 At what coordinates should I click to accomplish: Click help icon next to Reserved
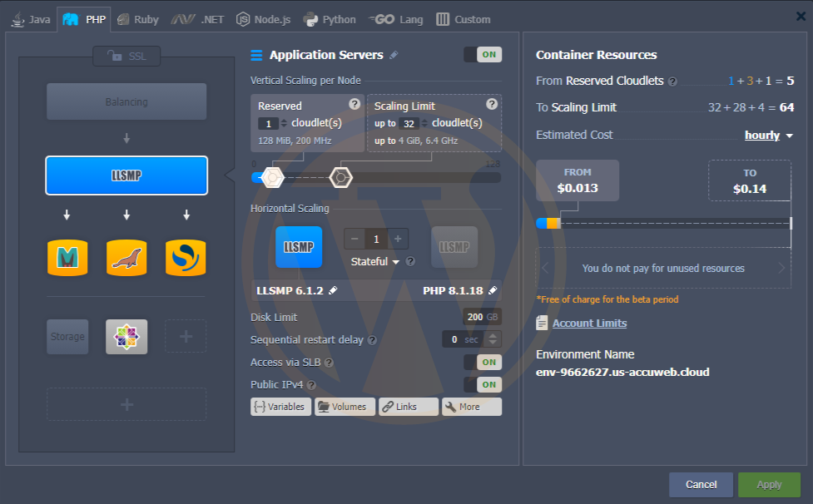point(354,104)
